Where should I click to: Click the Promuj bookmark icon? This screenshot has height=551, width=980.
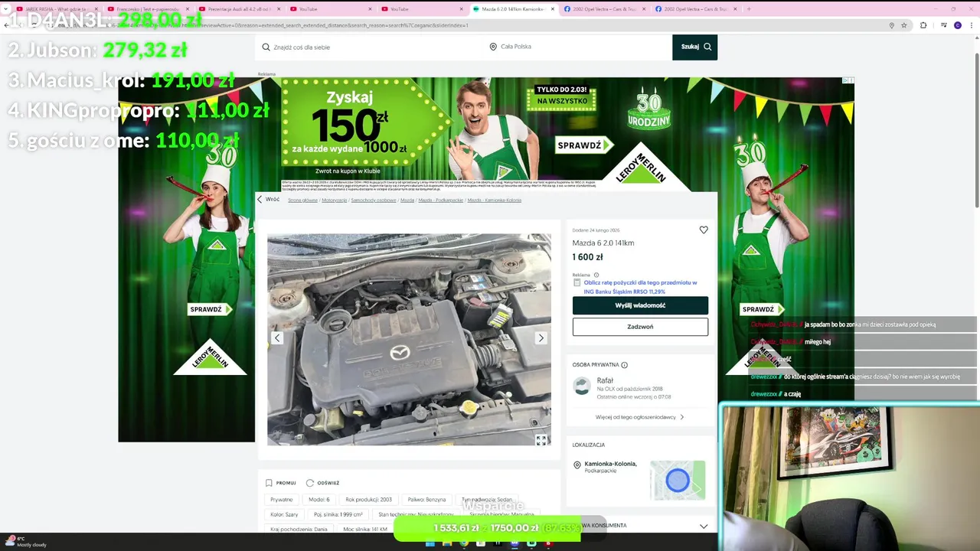(x=269, y=483)
